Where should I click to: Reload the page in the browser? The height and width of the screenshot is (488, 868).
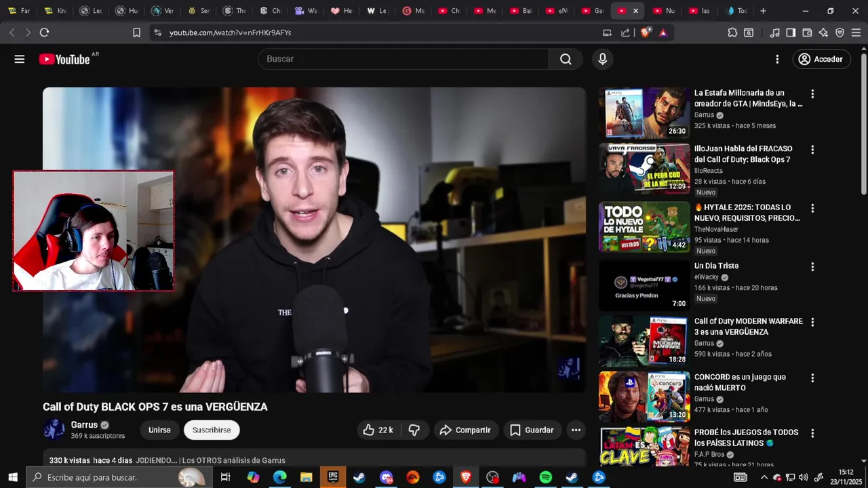click(x=44, y=33)
